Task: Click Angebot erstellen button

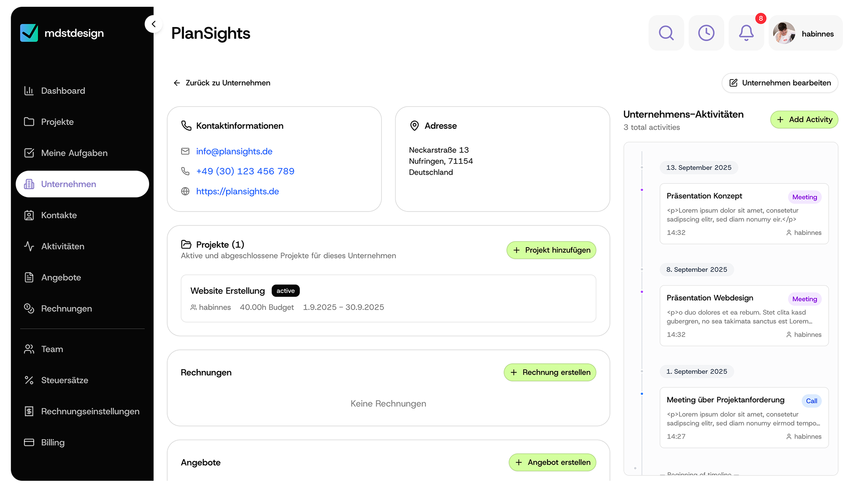Action: click(552, 462)
